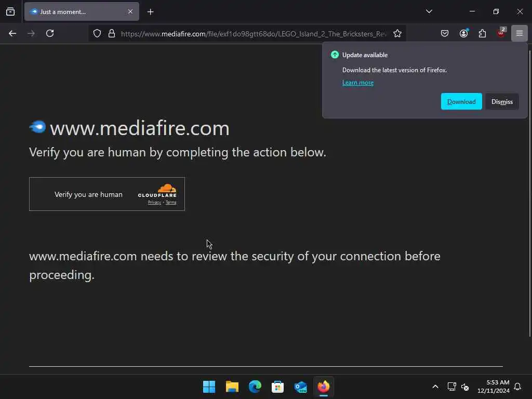This screenshot has width=532, height=399.
Task: Go forward to the next page
Action: [x=31, y=33]
